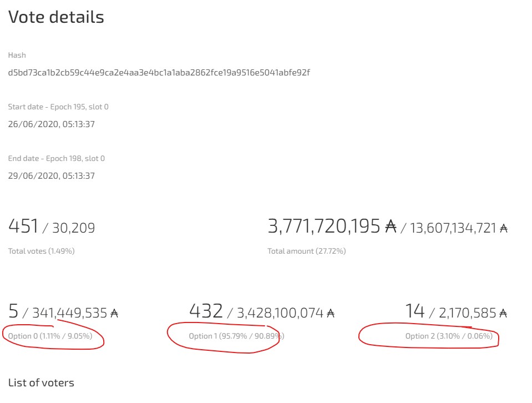Click Option 0 percentage label
Image resolution: width=532 pixels, height=403 pixels.
coord(50,336)
